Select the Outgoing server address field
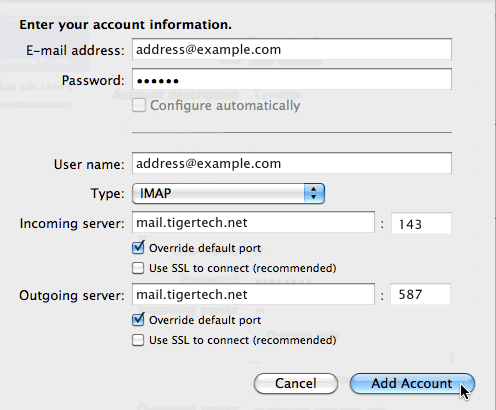Viewport: 496px width, 410px height. [x=253, y=294]
